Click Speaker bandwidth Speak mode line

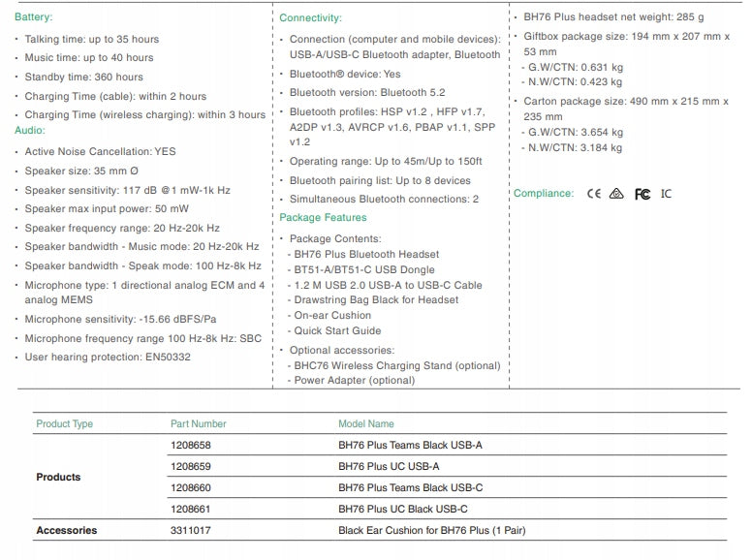pos(142,266)
